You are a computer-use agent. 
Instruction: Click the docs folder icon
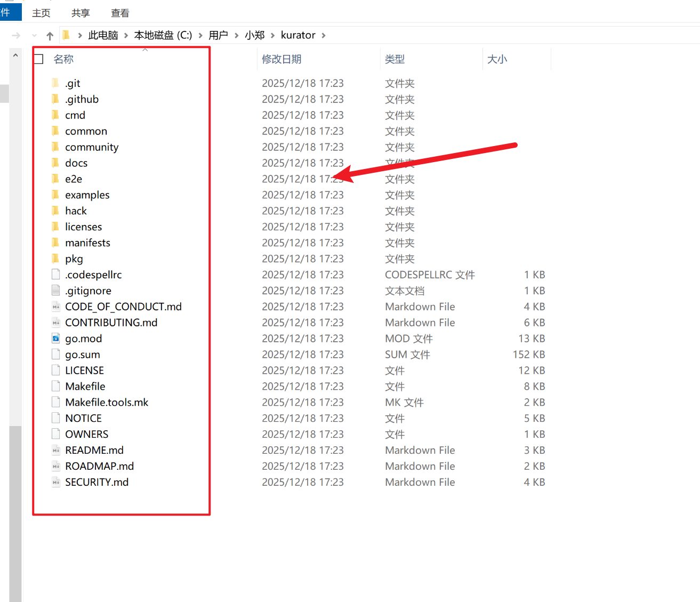pyautogui.click(x=55, y=163)
